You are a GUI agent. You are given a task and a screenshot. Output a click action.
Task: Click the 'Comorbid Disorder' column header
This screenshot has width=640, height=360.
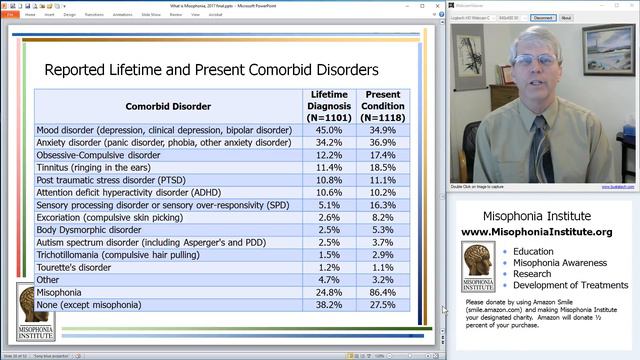coord(168,107)
